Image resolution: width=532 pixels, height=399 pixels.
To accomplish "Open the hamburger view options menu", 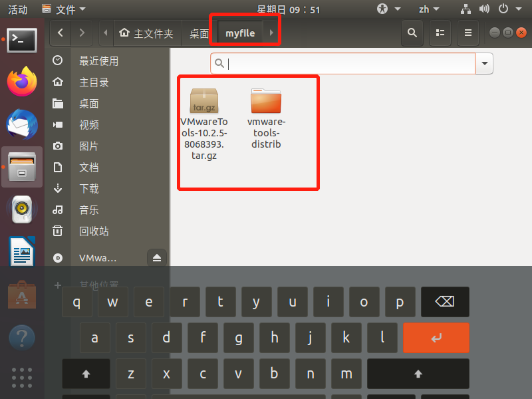I will (468, 33).
